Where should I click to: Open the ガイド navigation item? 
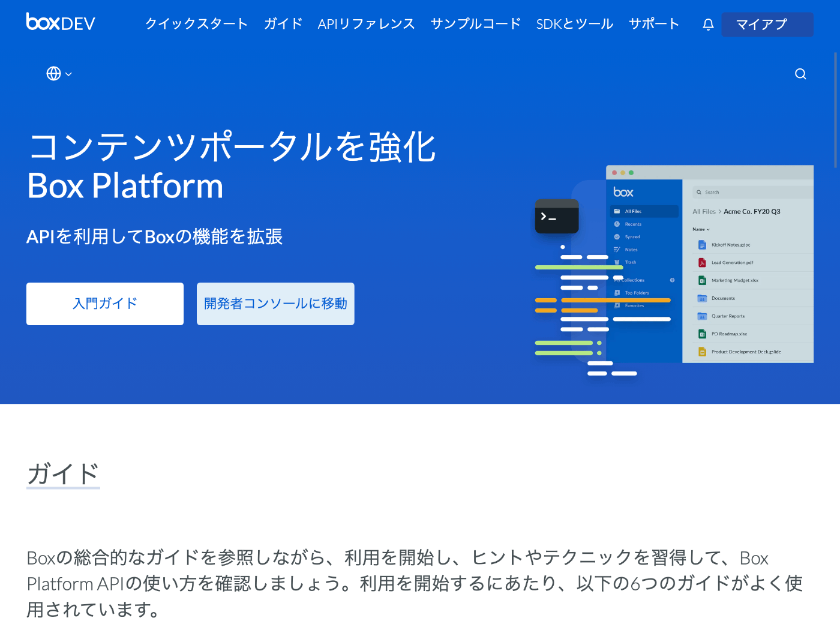click(283, 24)
